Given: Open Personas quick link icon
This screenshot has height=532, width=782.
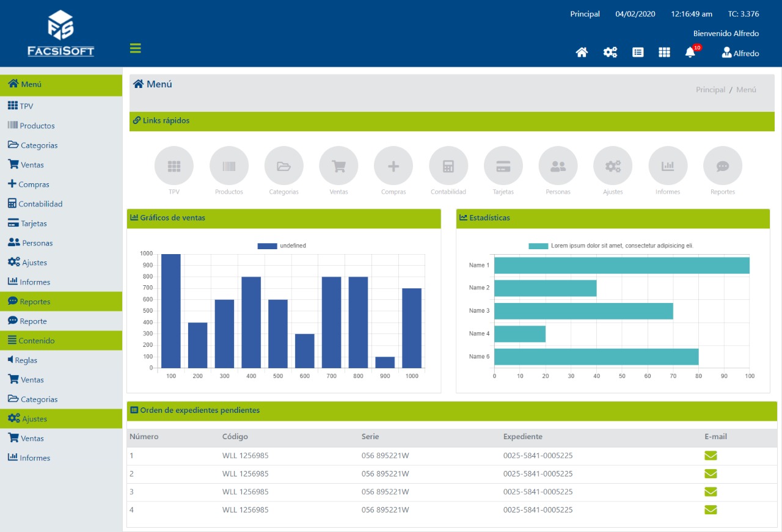Looking at the screenshot, I should tap(558, 166).
